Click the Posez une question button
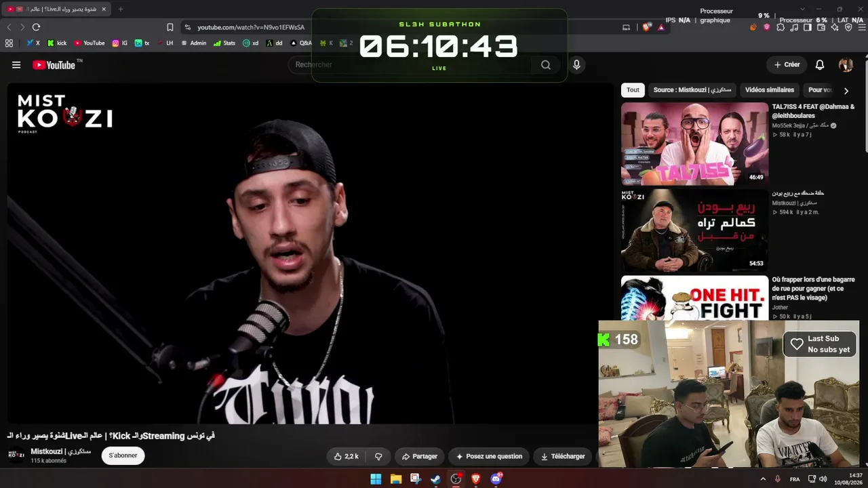The image size is (868, 488). pos(489,457)
